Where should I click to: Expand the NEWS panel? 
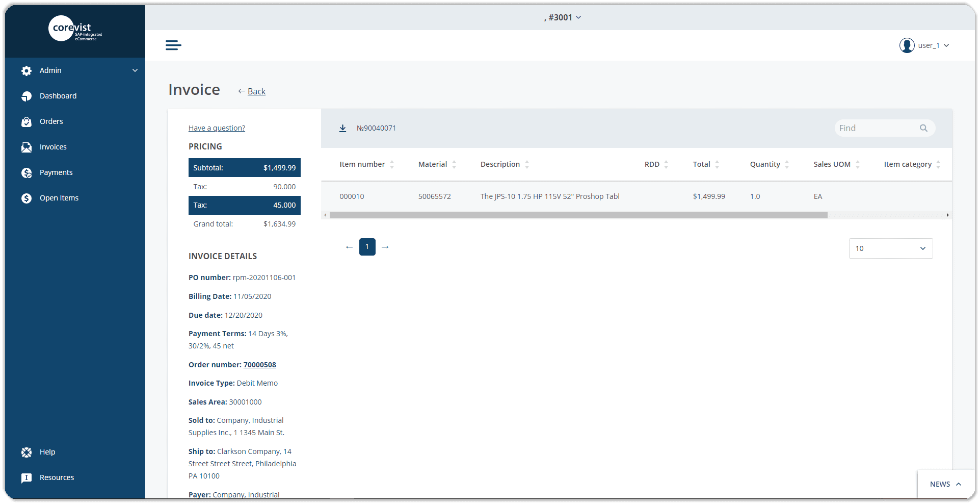(x=942, y=484)
